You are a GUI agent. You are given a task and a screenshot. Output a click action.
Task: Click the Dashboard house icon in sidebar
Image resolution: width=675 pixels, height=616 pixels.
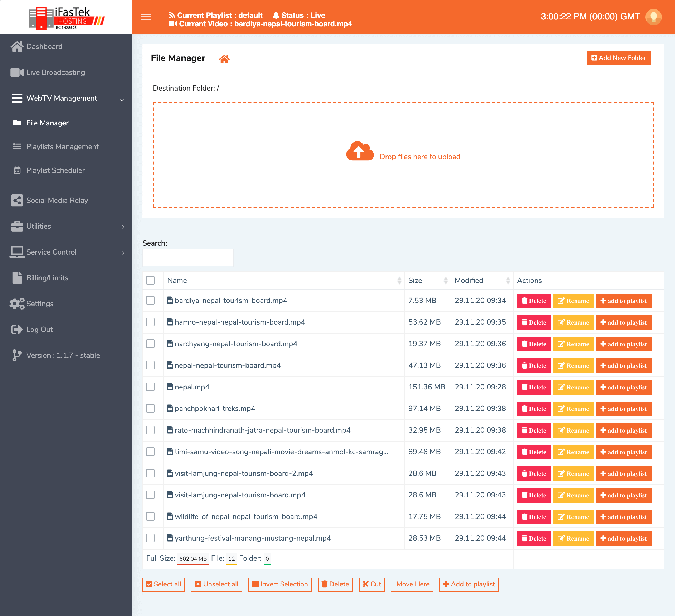click(x=17, y=47)
